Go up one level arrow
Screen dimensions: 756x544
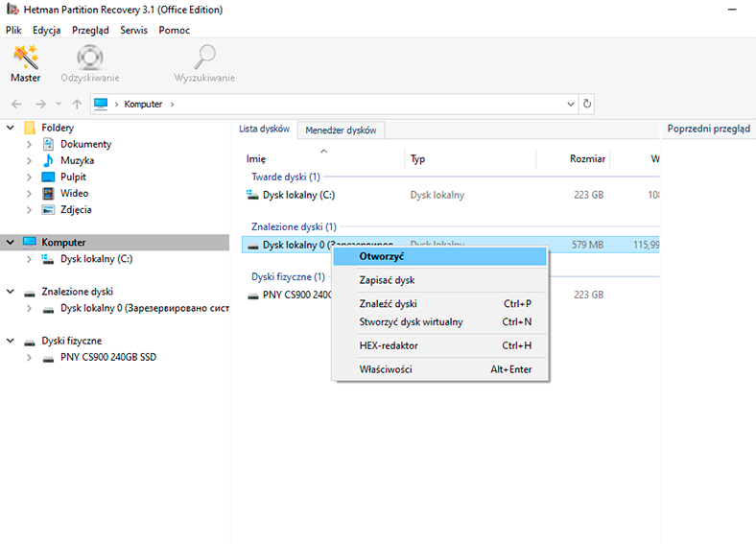[77, 104]
